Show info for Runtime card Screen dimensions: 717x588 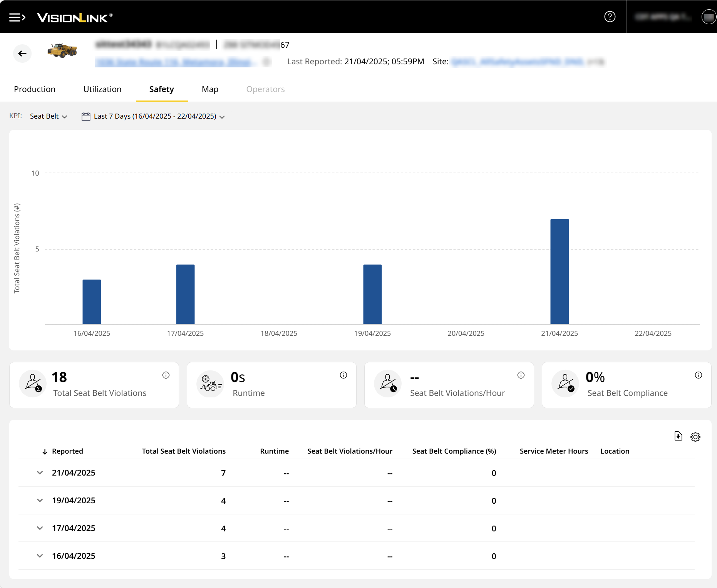[343, 375]
